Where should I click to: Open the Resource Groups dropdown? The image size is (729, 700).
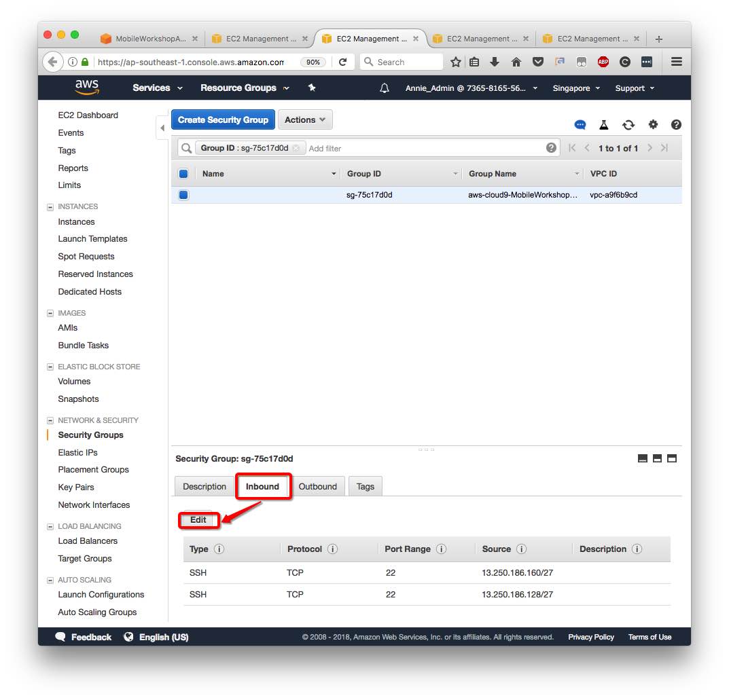[245, 88]
